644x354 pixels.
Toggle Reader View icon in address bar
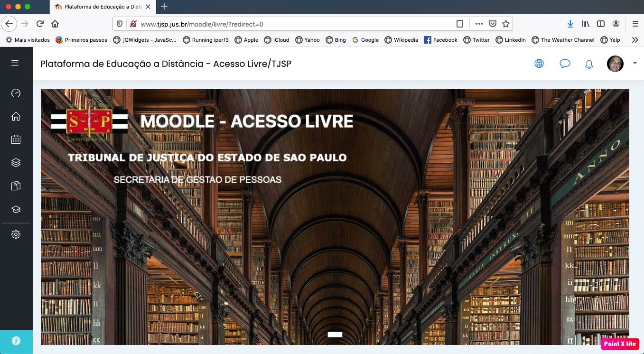459,24
